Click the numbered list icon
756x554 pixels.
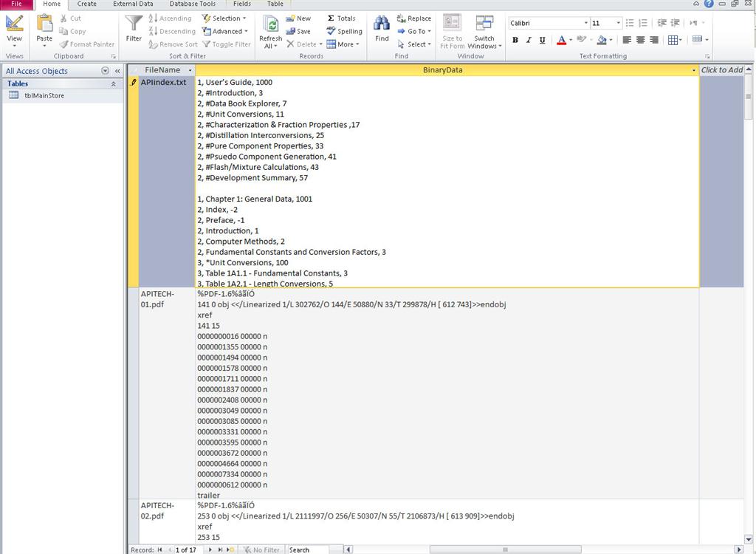pyautogui.click(x=643, y=23)
